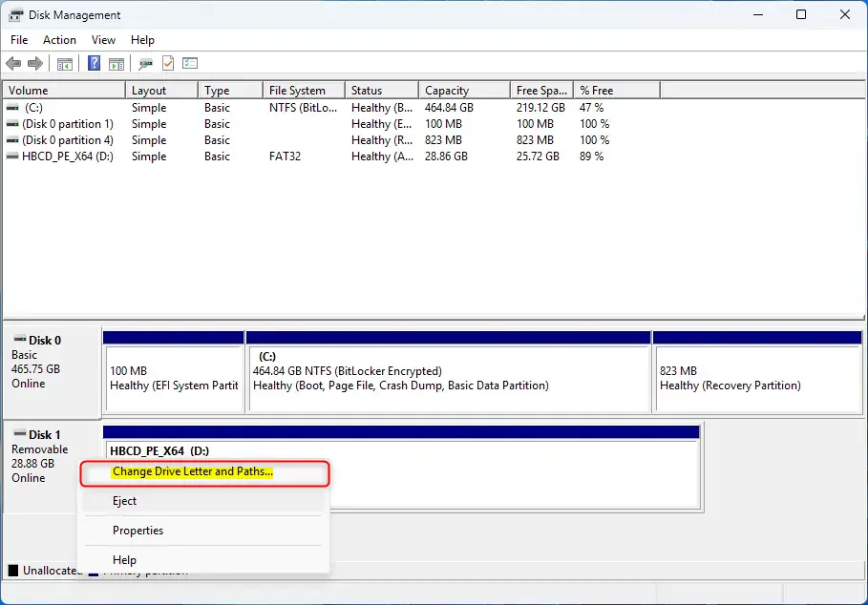Image resolution: width=868 pixels, height=605 pixels.
Task: Open the View menu
Action: point(103,40)
